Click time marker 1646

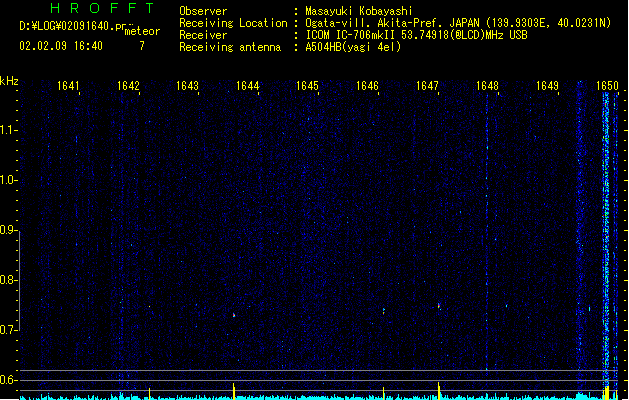367,86
